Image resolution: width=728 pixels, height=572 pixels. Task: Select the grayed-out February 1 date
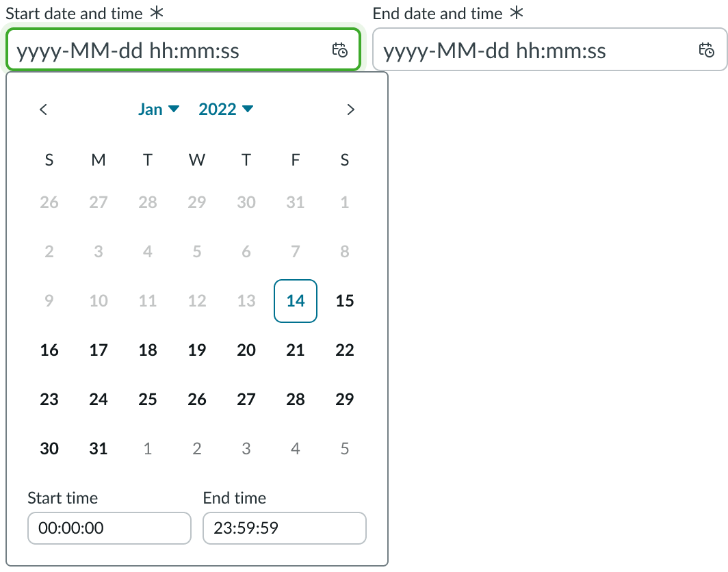(x=147, y=448)
